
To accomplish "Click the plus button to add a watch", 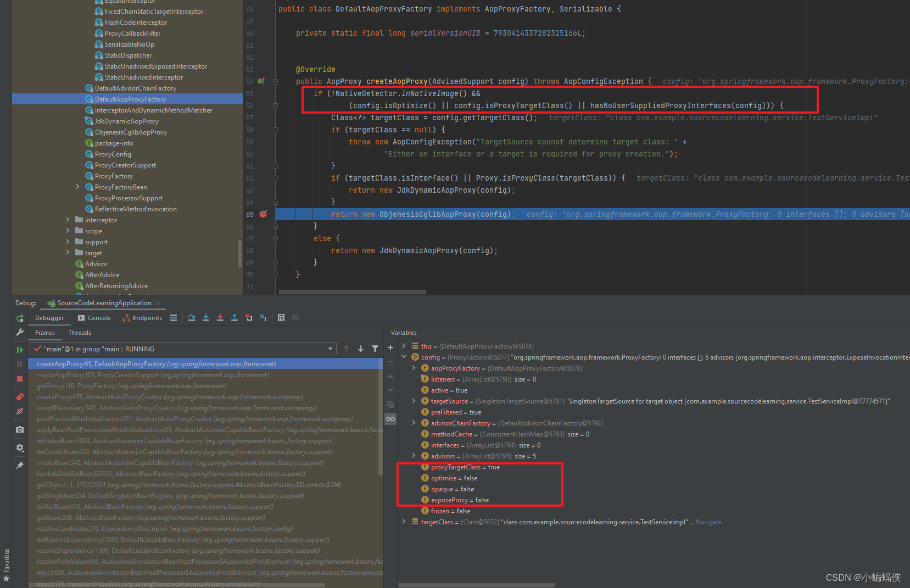I will pos(390,347).
